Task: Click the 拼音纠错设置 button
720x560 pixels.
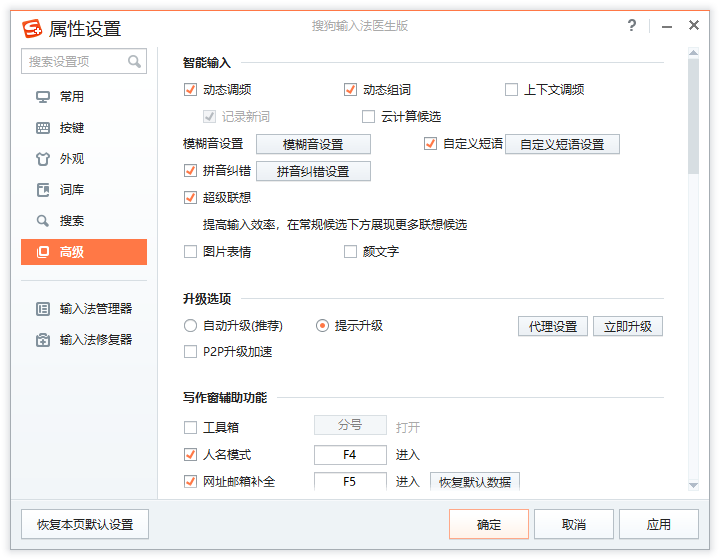Action: [x=313, y=171]
